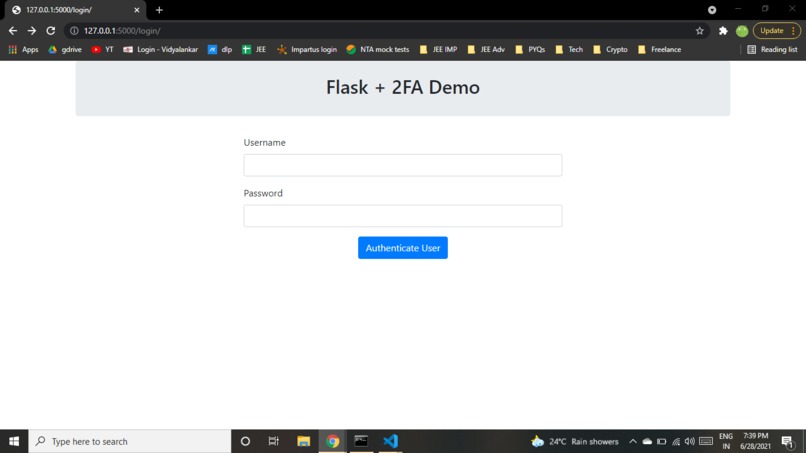Open the gdrive bookmark
The width and height of the screenshot is (806, 453).
[x=65, y=49]
